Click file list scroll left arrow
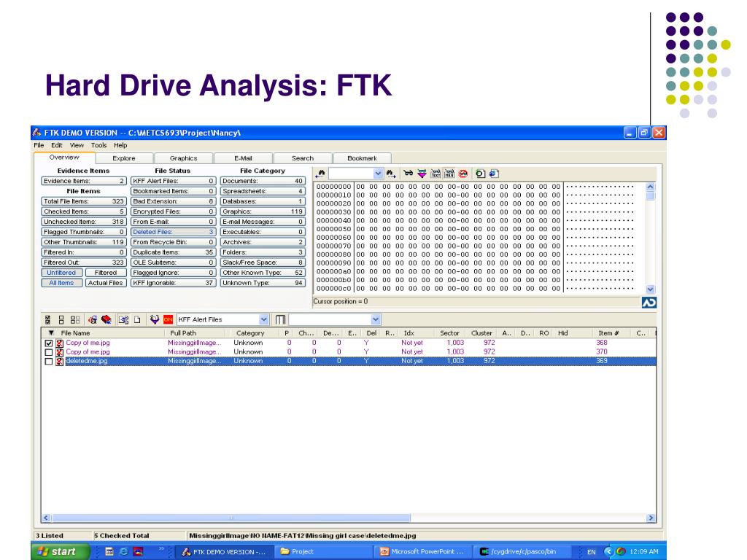This screenshot has height=560, width=747. point(46,518)
